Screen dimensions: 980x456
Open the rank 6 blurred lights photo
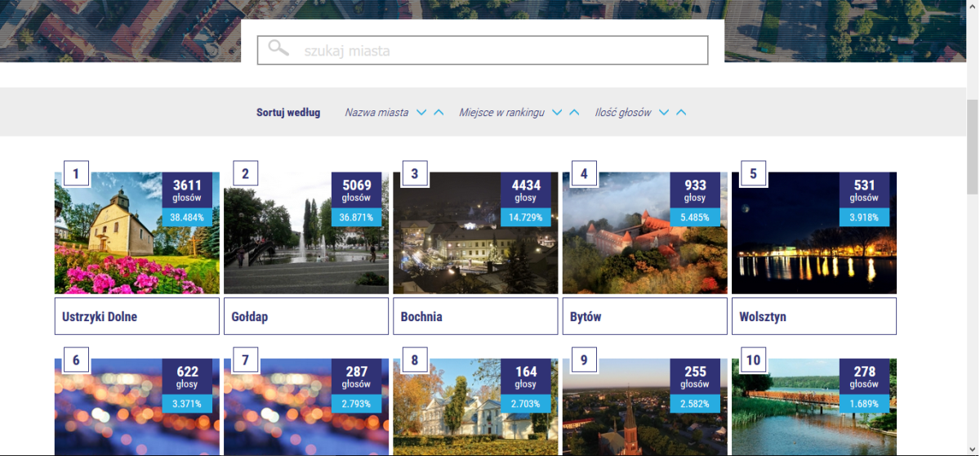click(x=137, y=407)
